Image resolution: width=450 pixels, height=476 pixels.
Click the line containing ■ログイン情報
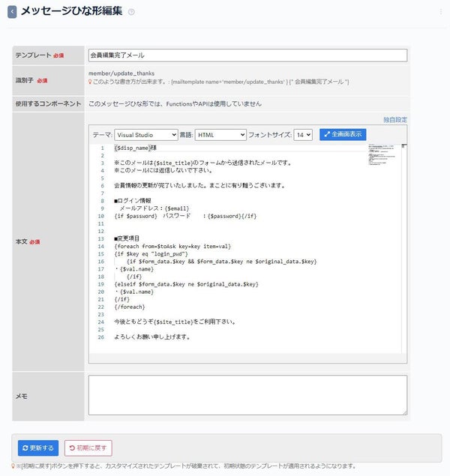133,201
